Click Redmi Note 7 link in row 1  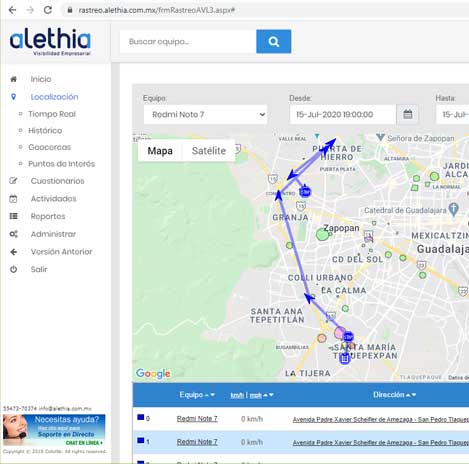197,442
